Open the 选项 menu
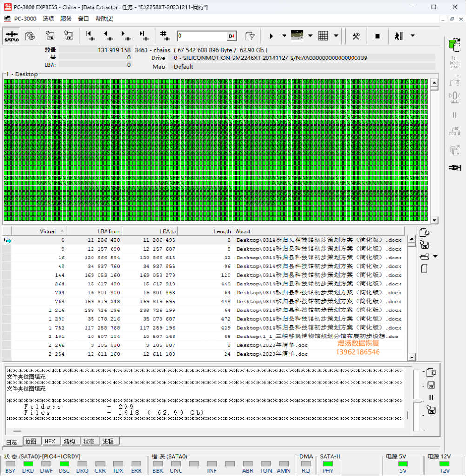 pyautogui.click(x=48, y=19)
